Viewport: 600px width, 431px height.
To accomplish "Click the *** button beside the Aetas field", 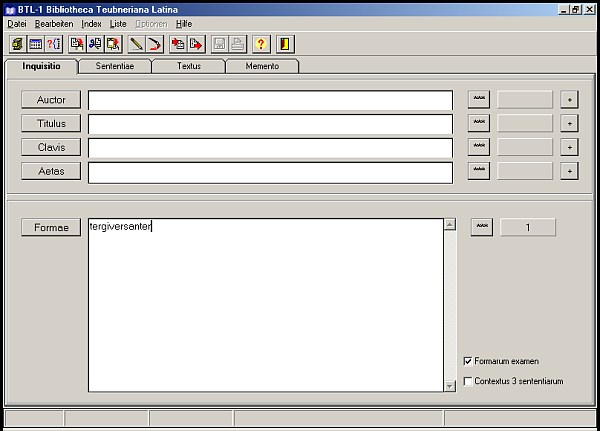I will coord(479,171).
